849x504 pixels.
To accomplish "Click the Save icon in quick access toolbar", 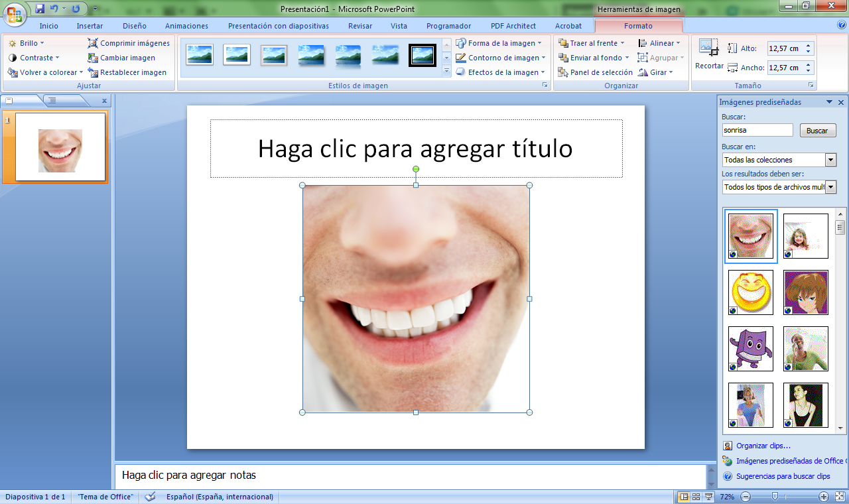I will click(40, 9).
